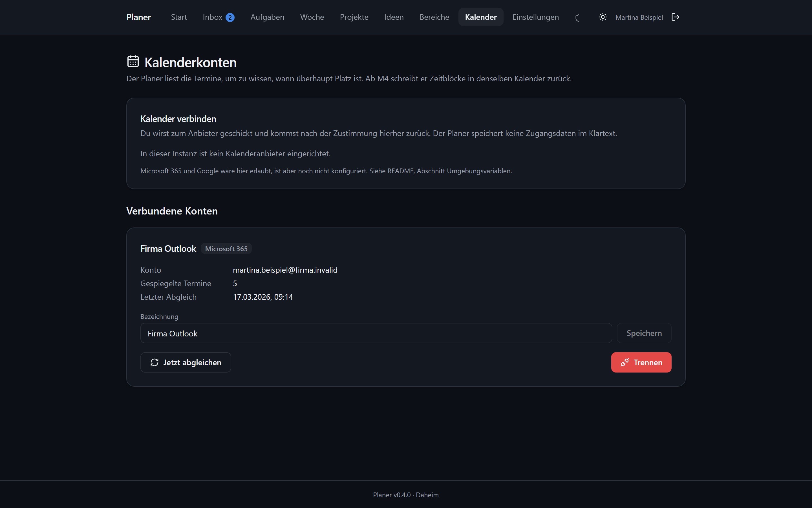Click the Letzter Abgleich label
Image resolution: width=812 pixels, height=508 pixels.
[168, 297]
